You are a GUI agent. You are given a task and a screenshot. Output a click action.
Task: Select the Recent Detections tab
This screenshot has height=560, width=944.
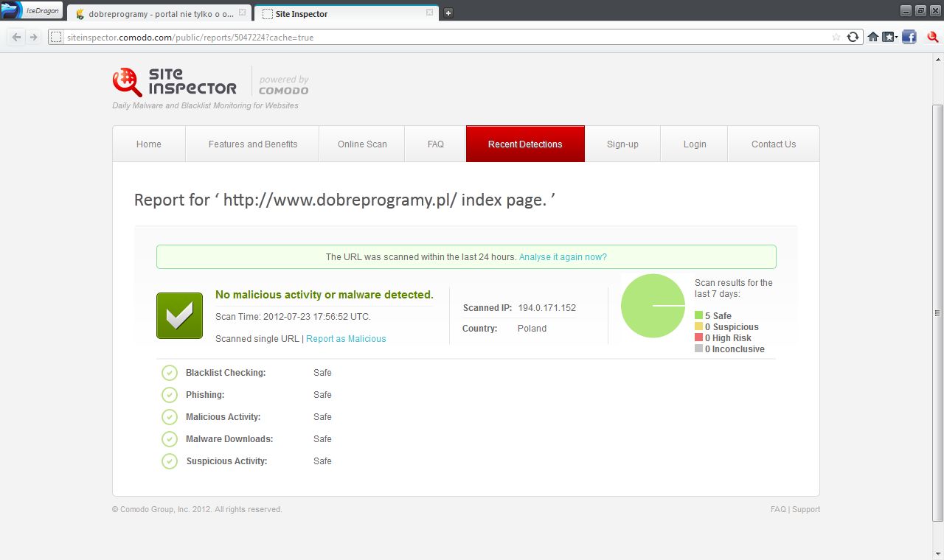point(525,144)
